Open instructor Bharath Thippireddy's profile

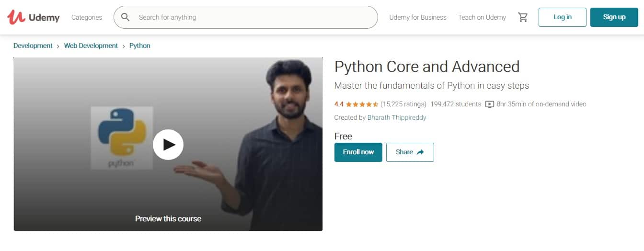[x=396, y=117]
